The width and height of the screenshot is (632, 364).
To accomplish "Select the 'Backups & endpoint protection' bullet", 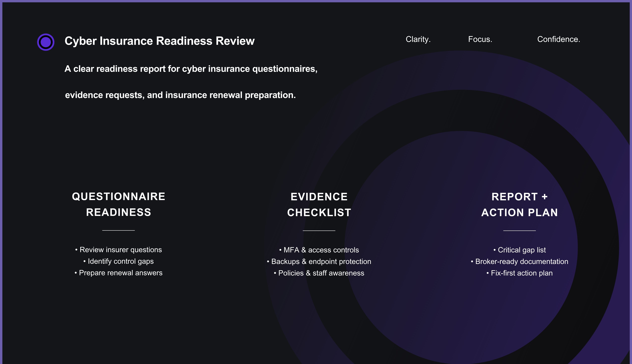I will [319, 261].
